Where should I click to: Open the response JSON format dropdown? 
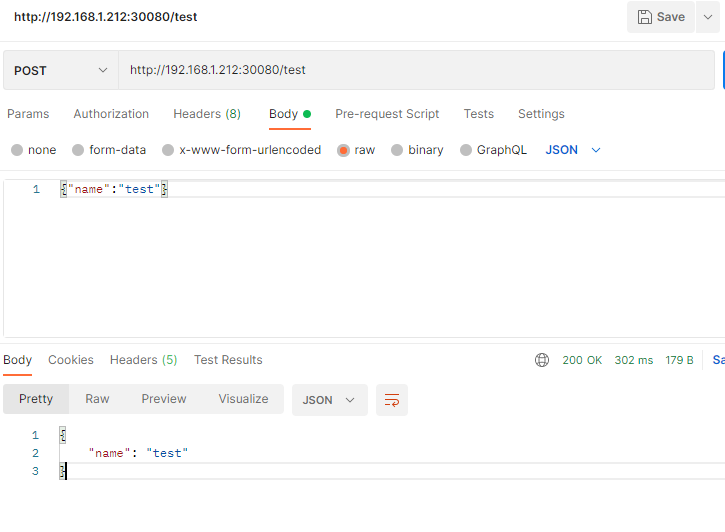pyautogui.click(x=329, y=400)
